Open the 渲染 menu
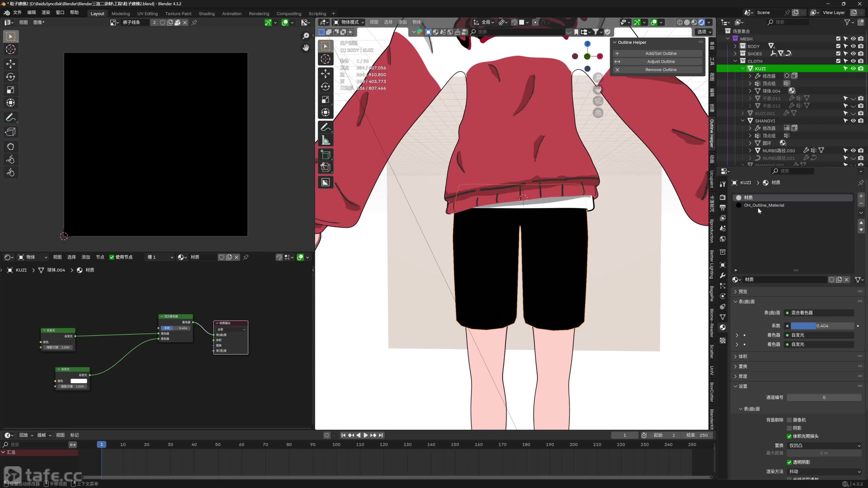Viewport: 868px width, 488px height. tap(46, 13)
